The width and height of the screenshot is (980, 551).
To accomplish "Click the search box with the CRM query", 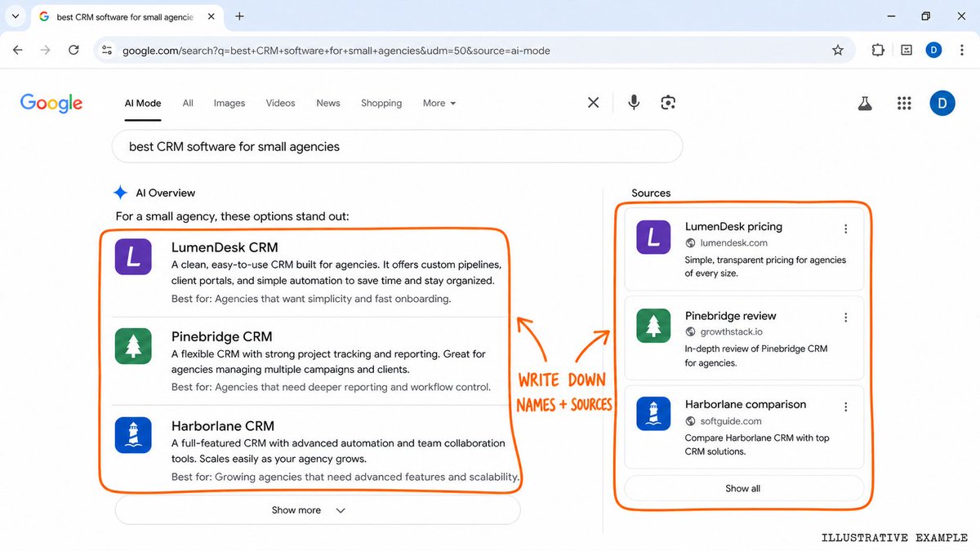I will click(397, 147).
